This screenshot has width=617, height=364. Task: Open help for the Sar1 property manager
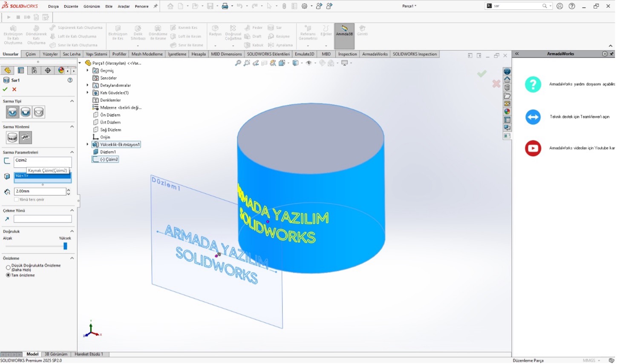[x=70, y=80]
